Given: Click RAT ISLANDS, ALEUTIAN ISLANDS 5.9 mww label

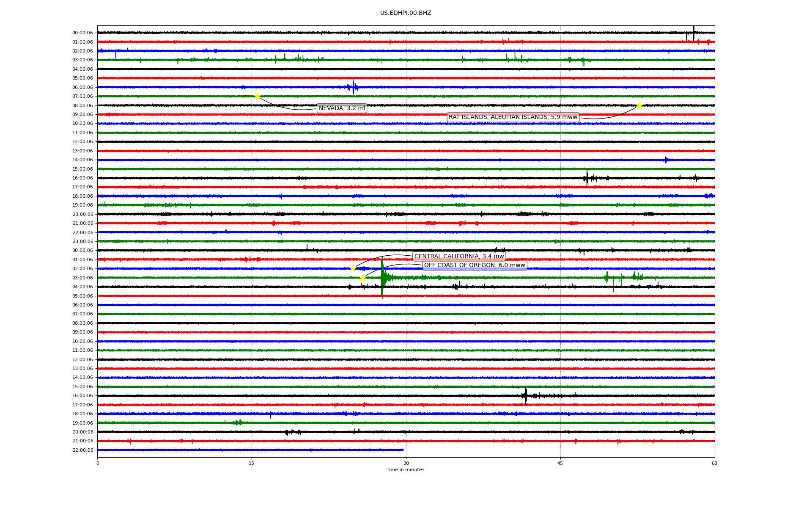Looking at the screenshot, I should click(x=513, y=117).
